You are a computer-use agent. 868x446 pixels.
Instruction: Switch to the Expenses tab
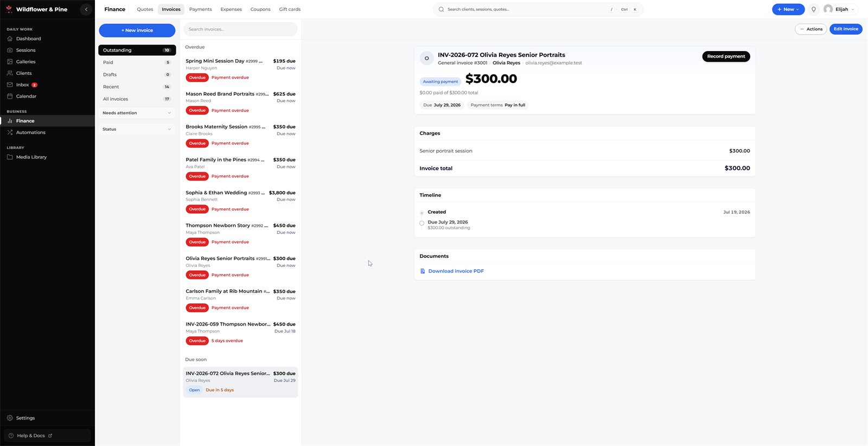pos(231,9)
